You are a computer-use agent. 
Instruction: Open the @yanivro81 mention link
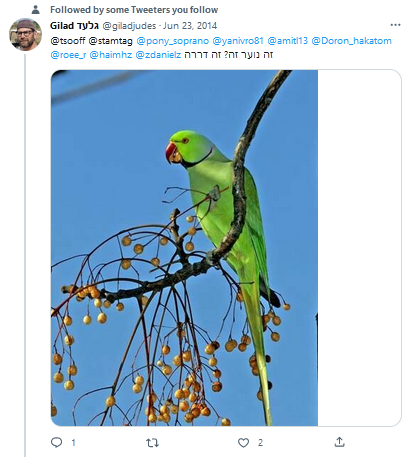click(x=238, y=41)
